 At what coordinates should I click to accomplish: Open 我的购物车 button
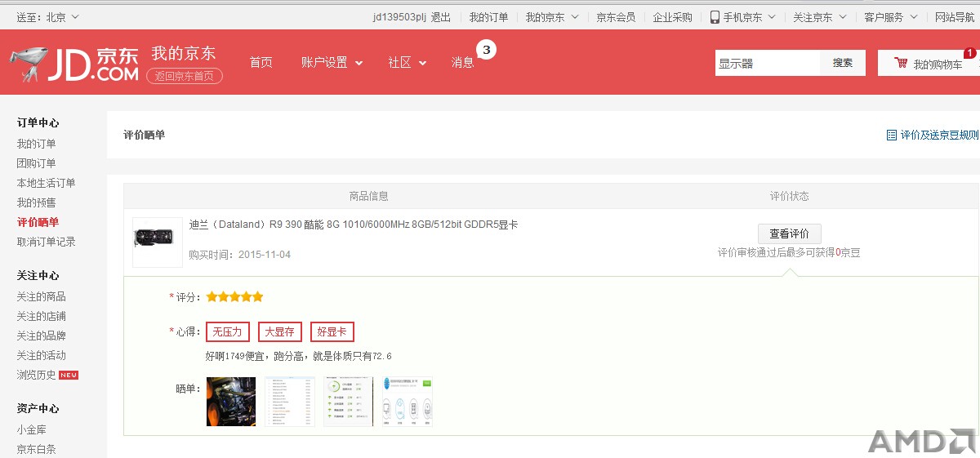(x=929, y=63)
